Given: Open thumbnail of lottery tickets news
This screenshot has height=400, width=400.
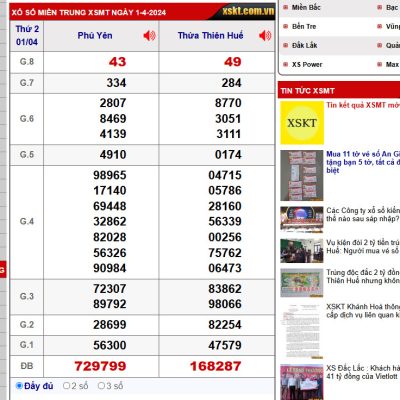Looking at the screenshot, I should pyautogui.click(x=302, y=175).
